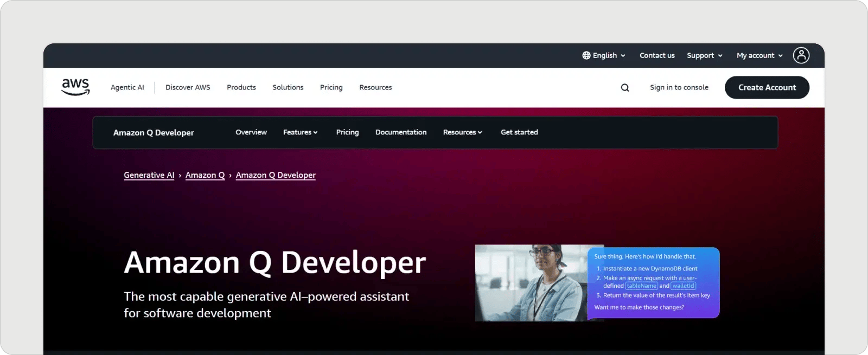
Task: Click the Create Account button
Action: click(x=767, y=87)
